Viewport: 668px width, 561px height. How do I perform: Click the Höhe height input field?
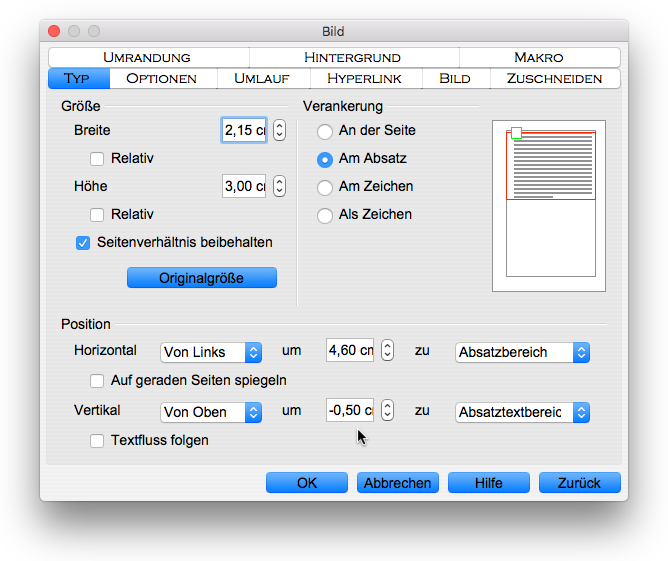(244, 186)
